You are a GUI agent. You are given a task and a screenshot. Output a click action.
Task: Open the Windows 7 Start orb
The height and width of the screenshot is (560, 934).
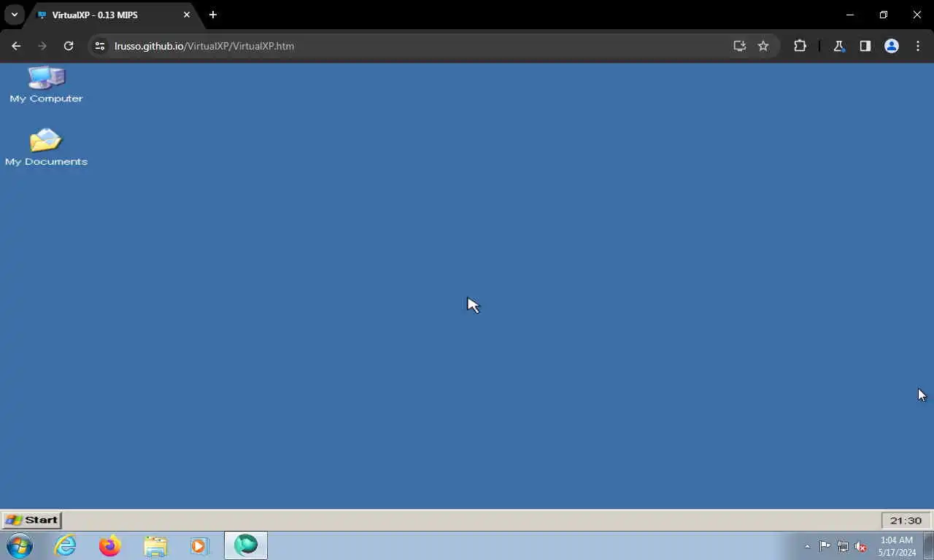click(20, 545)
